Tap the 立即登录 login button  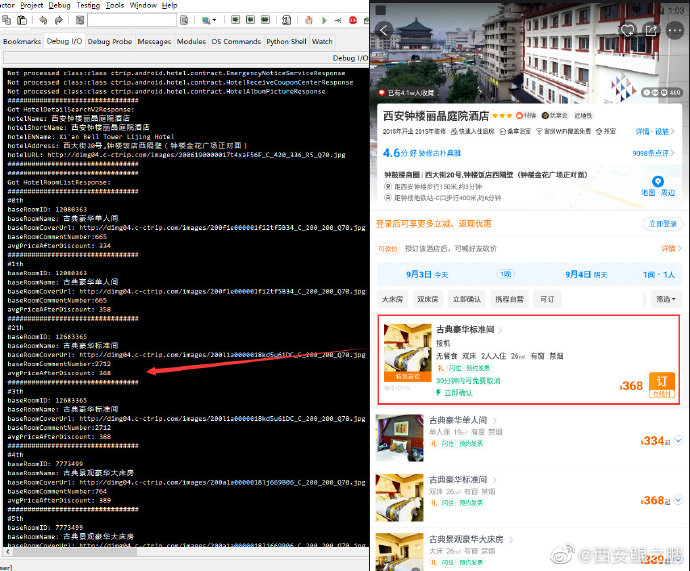tap(663, 224)
